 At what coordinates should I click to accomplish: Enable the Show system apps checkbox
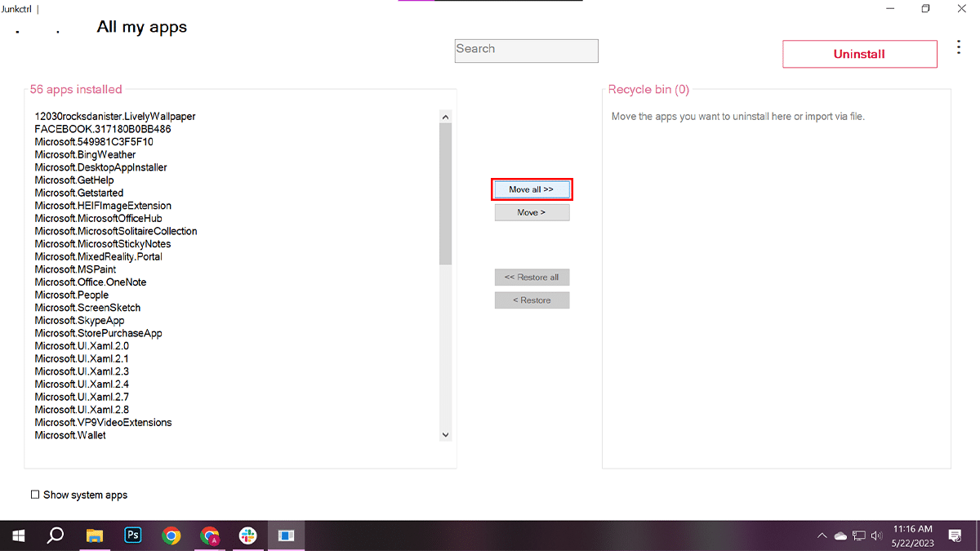click(35, 495)
